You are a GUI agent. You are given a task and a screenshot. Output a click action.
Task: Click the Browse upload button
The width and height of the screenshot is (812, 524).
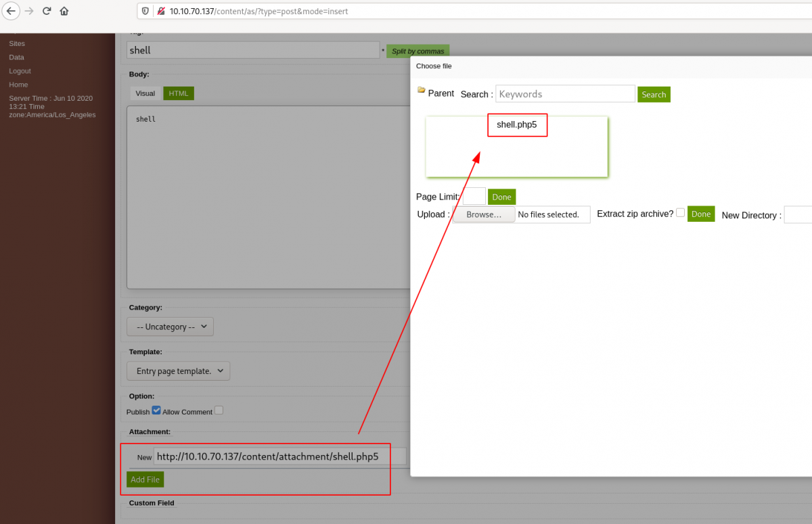point(483,214)
